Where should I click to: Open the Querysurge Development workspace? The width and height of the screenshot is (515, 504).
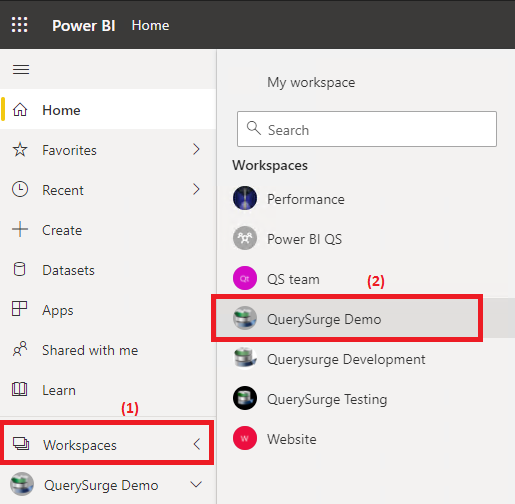[365, 359]
